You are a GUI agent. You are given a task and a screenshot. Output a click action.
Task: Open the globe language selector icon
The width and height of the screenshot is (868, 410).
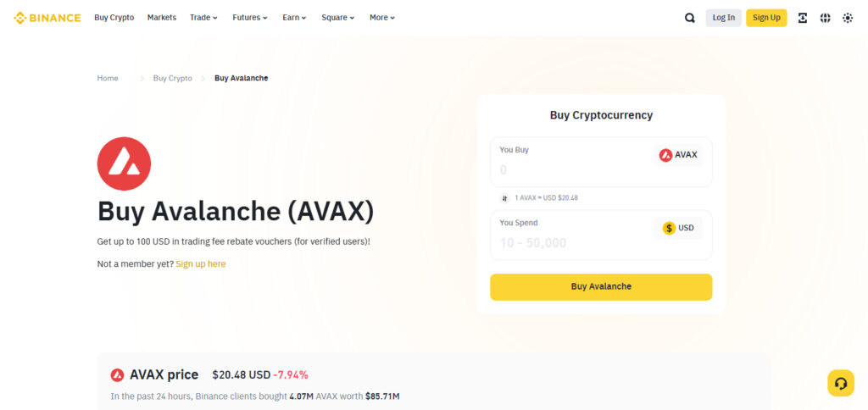(x=825, y=18)
